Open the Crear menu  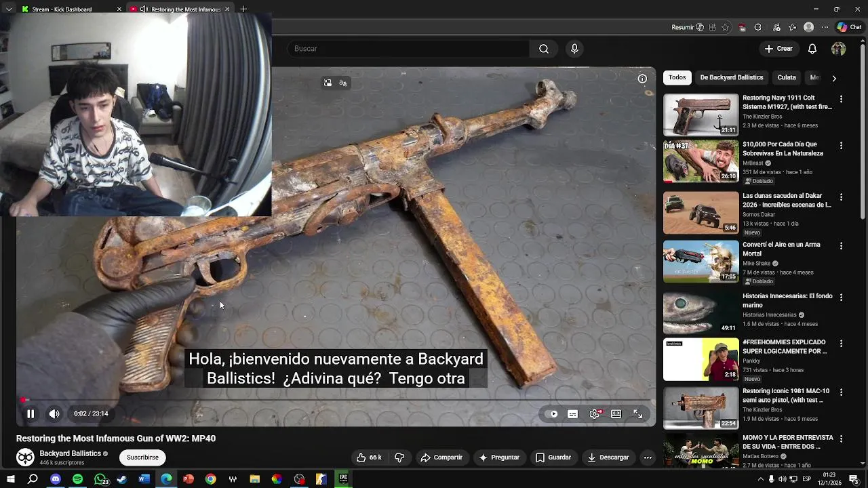(778, 49)
